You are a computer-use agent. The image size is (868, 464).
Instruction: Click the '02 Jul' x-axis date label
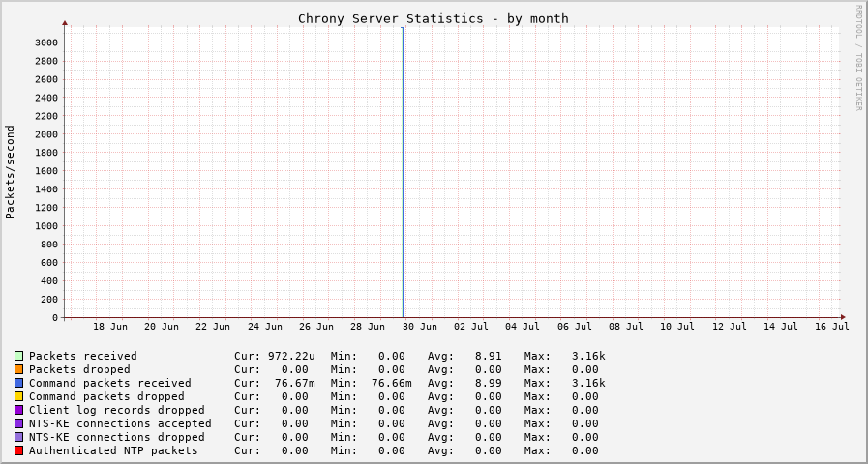coord(471,327)
